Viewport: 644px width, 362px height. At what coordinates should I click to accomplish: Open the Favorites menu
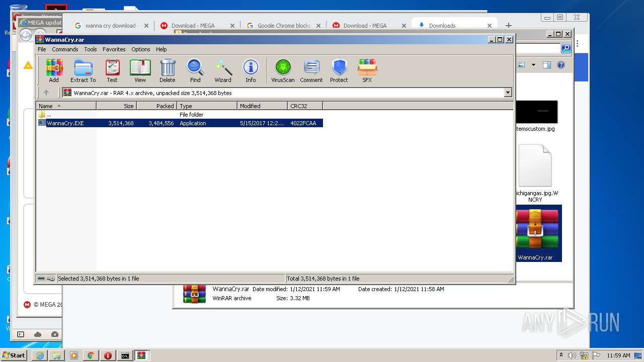(x=114, y=49)
